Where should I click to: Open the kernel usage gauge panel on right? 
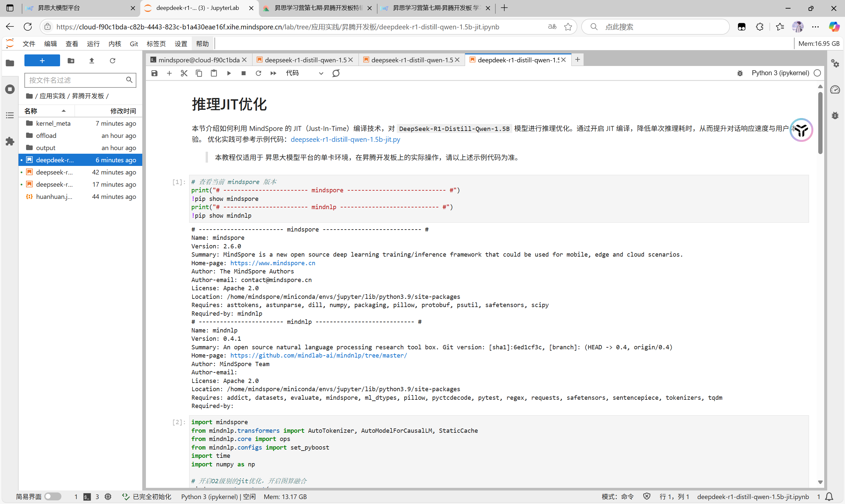835,89
